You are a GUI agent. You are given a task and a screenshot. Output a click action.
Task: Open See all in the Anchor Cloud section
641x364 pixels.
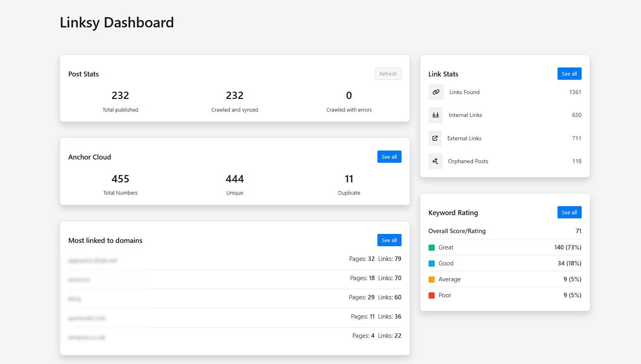click(x=389, y=157)
